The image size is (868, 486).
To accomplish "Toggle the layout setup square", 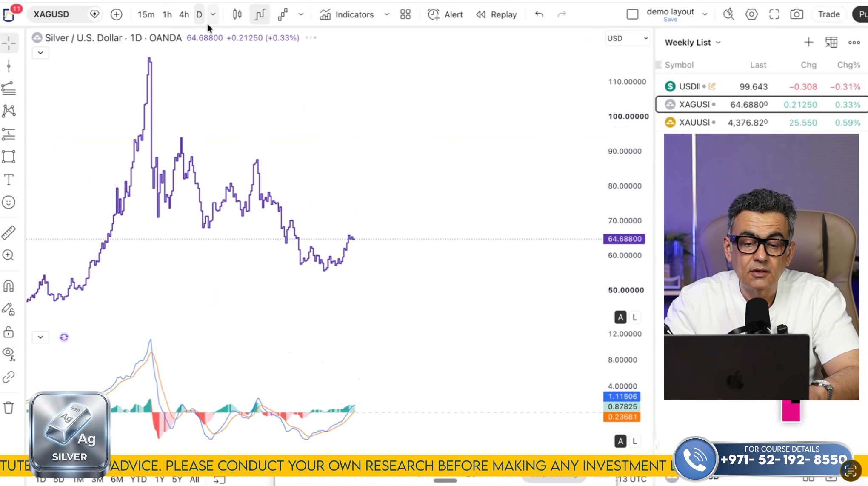I will coord(633,14).
